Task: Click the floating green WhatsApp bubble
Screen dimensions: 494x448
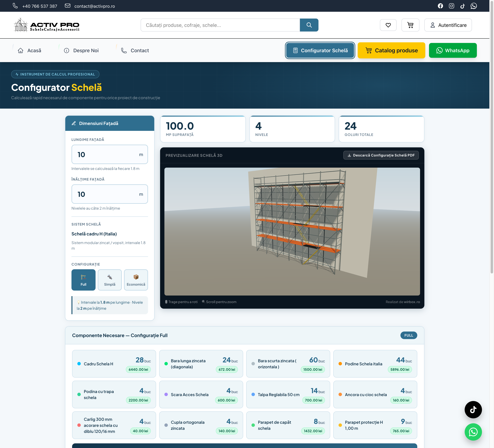Action: pyautogui.click(x=473, y=432)
